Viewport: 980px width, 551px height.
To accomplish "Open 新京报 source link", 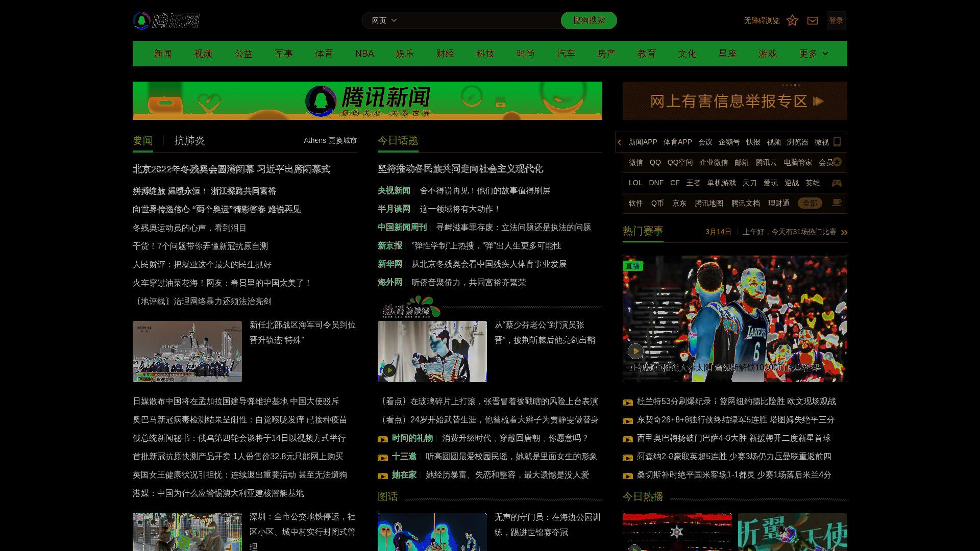I will [x=390, y=245].
